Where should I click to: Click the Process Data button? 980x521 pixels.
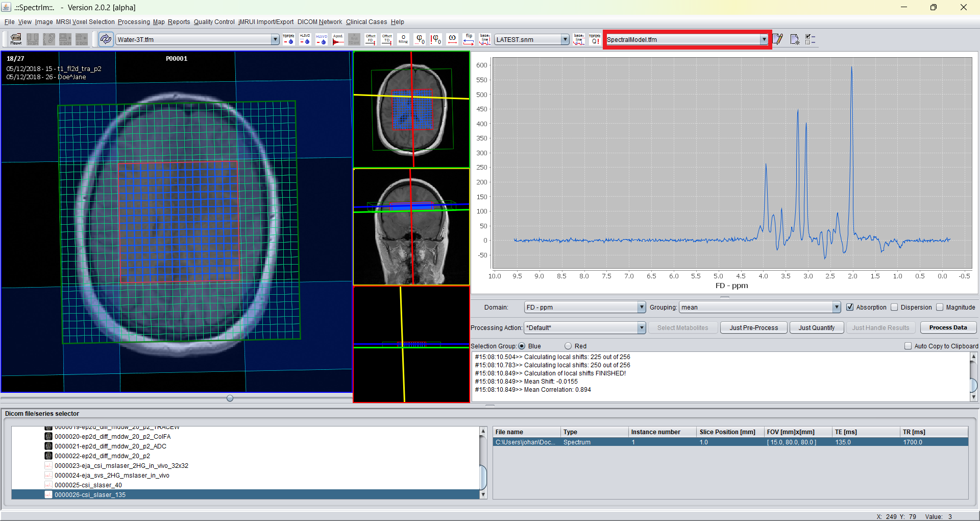(x=948, y=327)
